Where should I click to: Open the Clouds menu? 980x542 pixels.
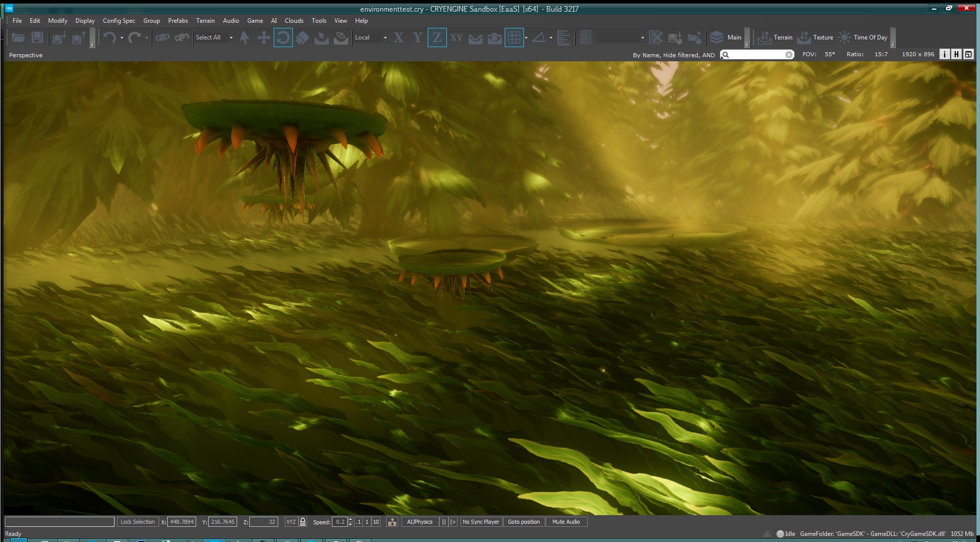tap(294, 21)
